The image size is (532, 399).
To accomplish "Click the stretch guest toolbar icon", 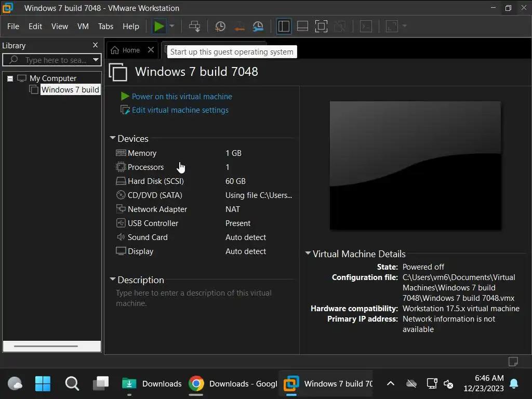I will pos(392,26).
